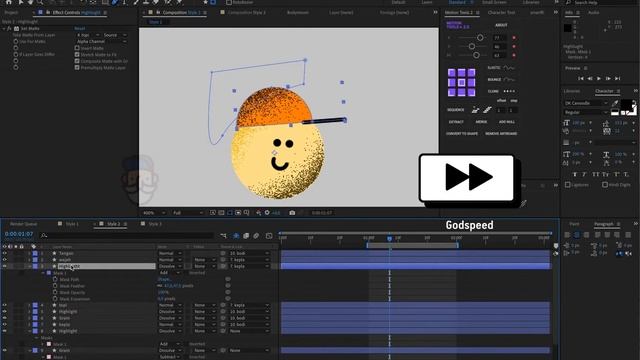This screenshot has height=360, width=640.
Task: Open the font family dropdown in the Character panel
Action: pyautogui.click(x=586, y=103)
